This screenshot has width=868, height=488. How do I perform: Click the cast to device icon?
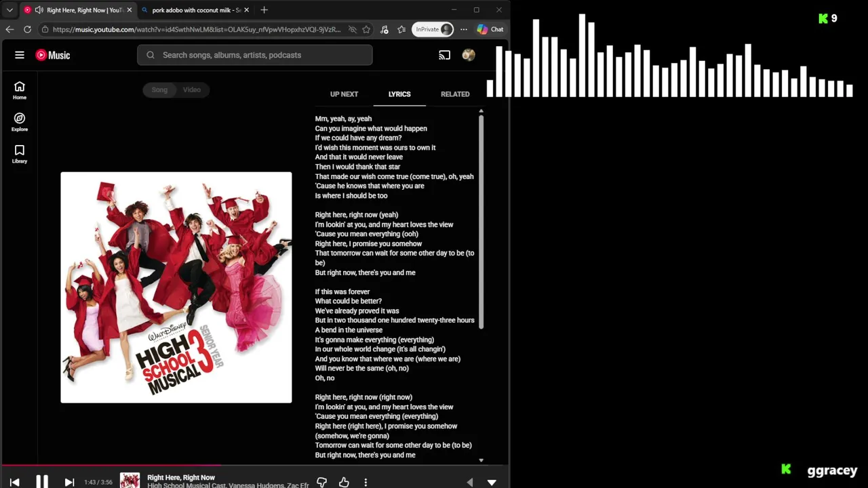[445, 55]
